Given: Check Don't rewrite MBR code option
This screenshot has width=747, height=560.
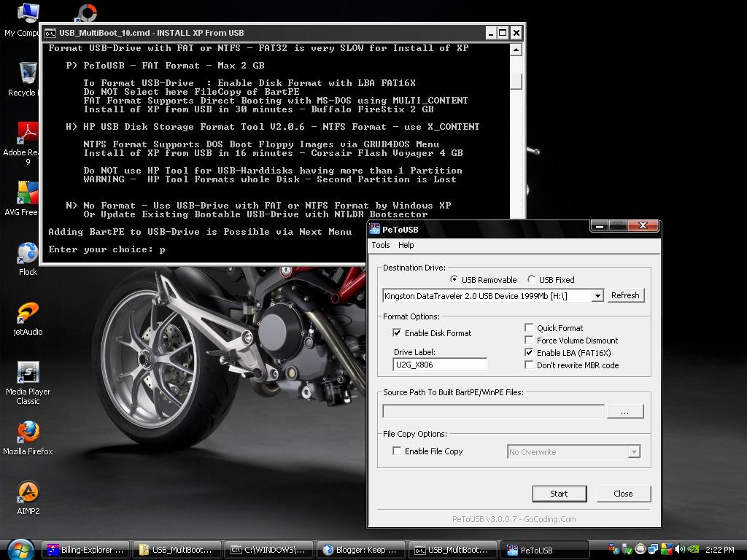Looking at the screenshot, I should pos(529,365).
